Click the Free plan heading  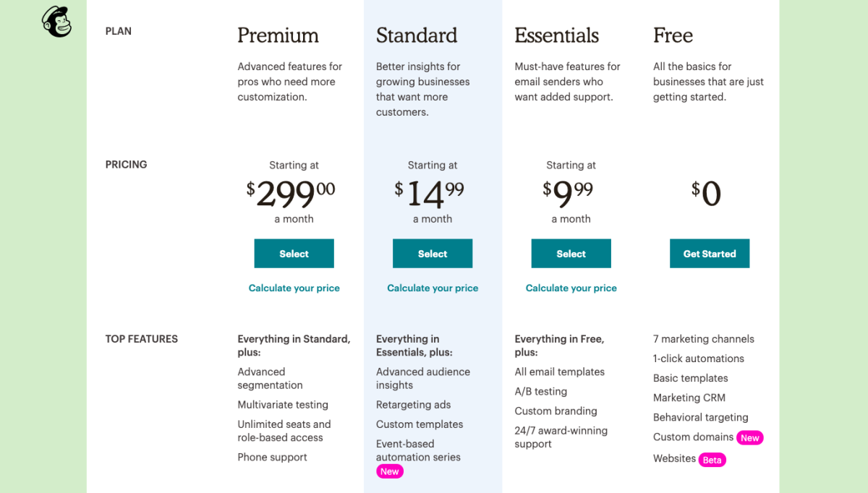(673, 35)
